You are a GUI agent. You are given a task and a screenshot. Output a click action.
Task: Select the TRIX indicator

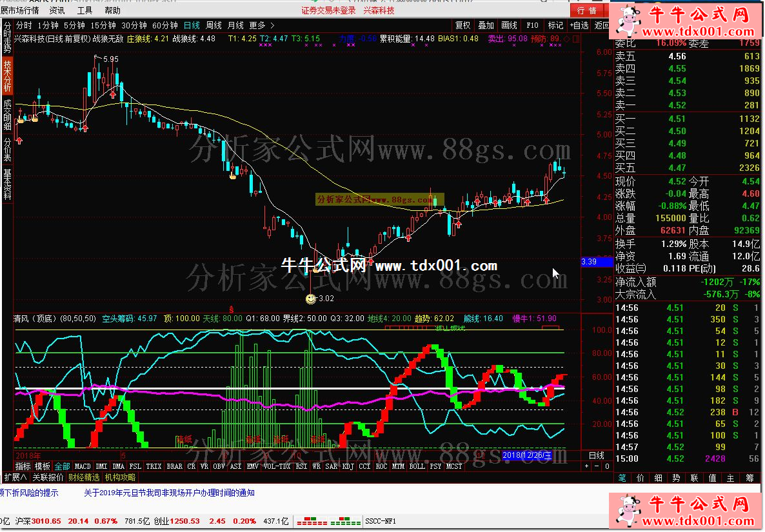click(x=154, y=466)
